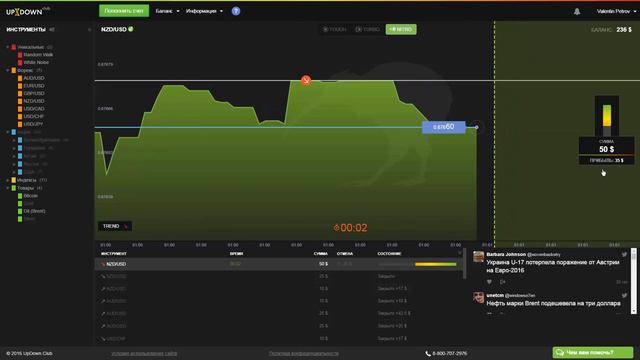Click Barbara Johnson's avatar thumbnail
Viewport: 640px width, 360px height.
pos(478,257)
